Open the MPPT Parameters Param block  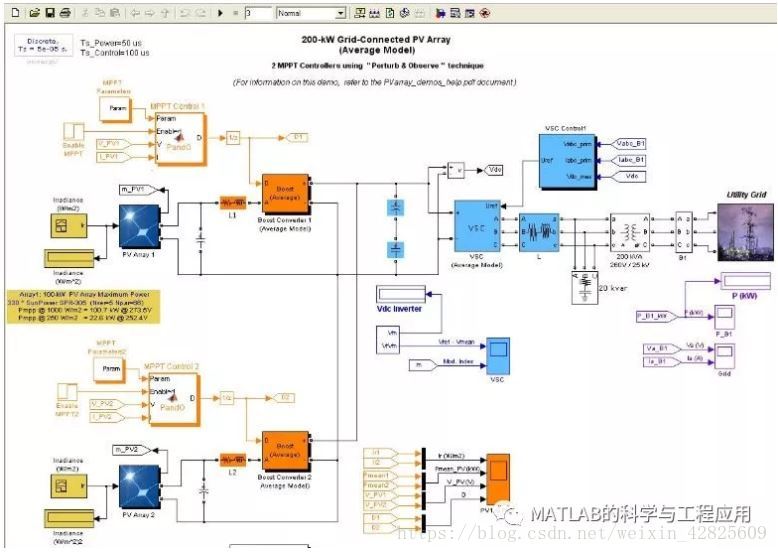(x=116, y=109)
